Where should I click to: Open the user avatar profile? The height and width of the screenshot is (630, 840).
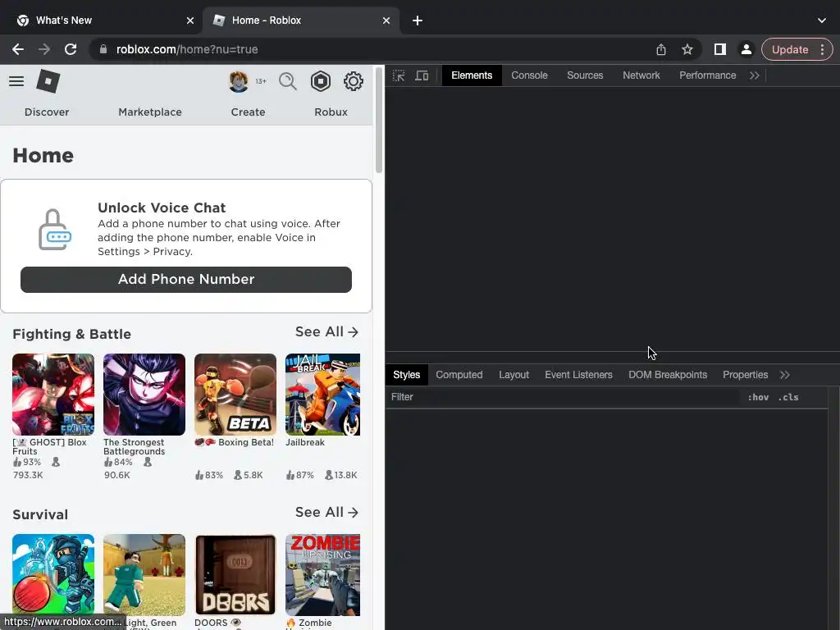239,81
